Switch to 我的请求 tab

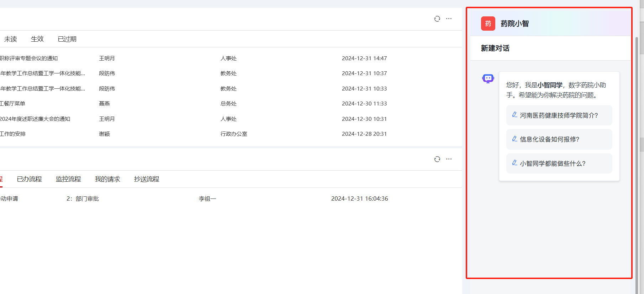(x=107, y=179)
